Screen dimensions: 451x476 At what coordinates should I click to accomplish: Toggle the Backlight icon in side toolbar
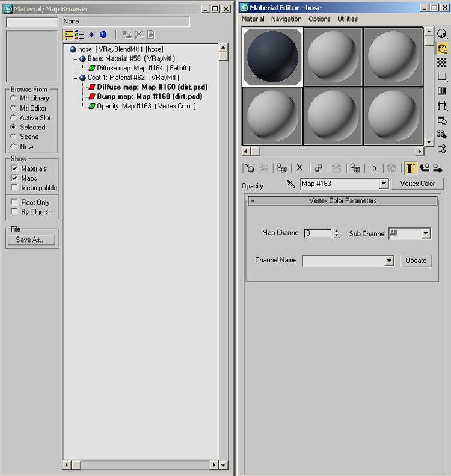(x=442, y=49)
